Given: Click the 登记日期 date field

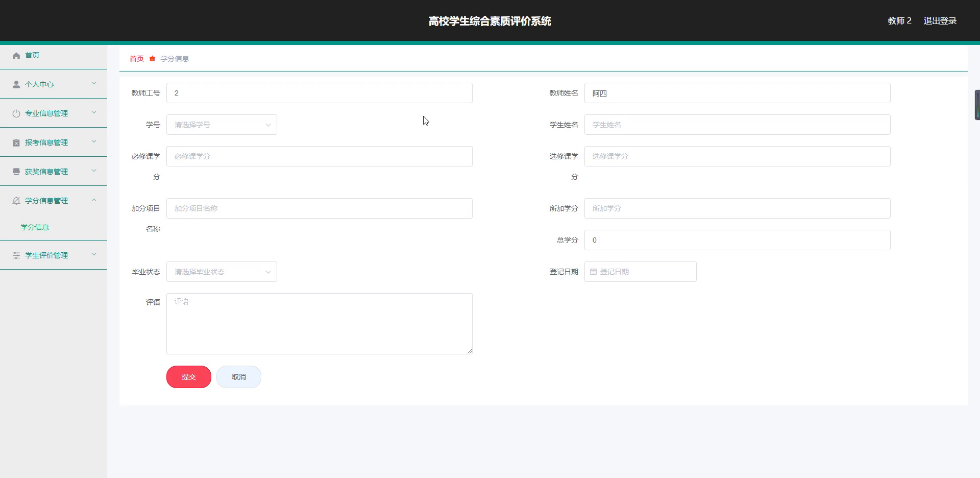Looking at the screenshot, I should click(641, 272).
